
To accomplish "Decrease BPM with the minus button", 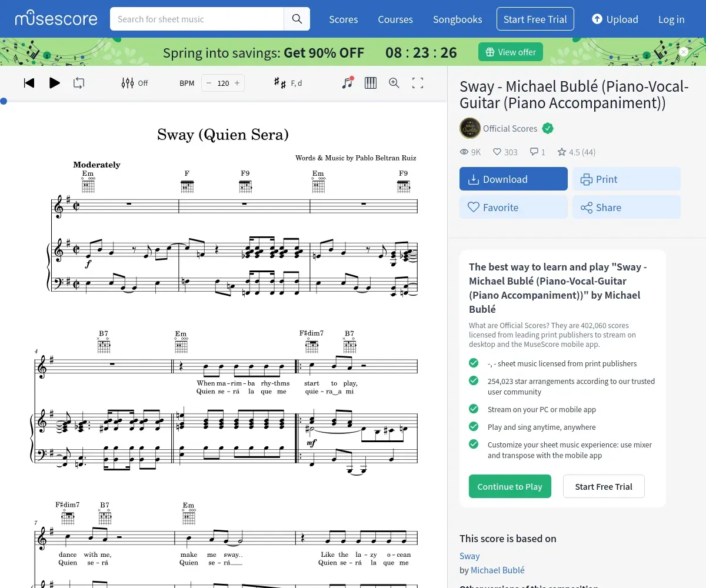I will [208, 83].
